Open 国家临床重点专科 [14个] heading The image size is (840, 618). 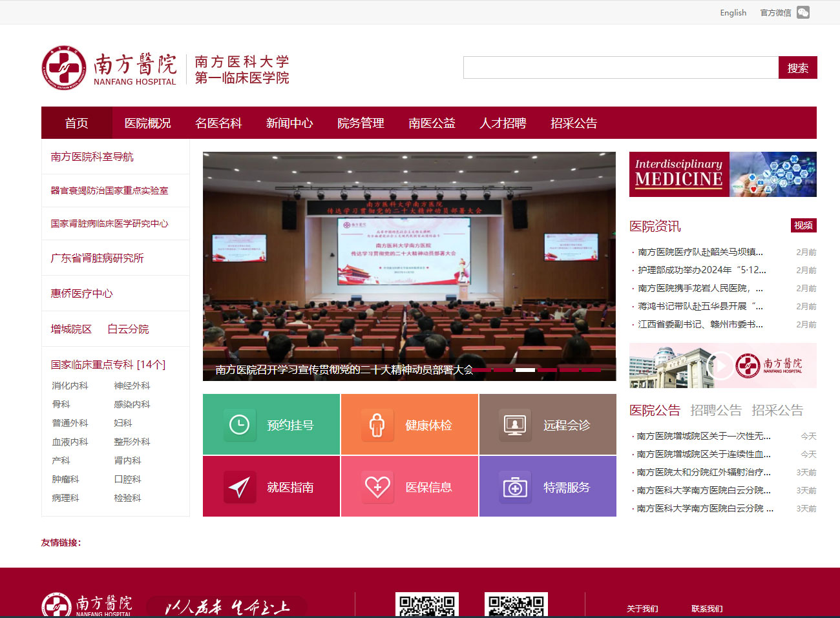pos(109,364)
